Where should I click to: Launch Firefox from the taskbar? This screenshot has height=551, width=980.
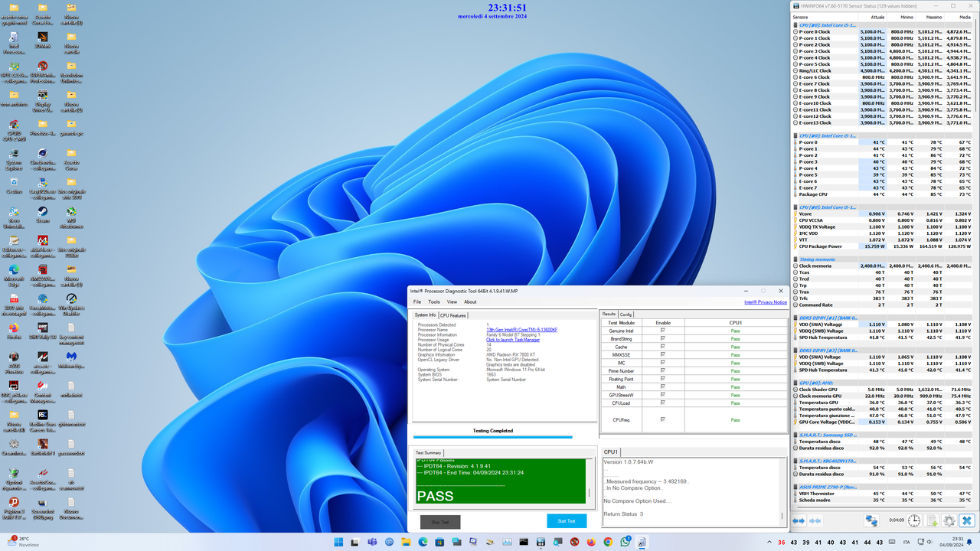[x=590, y=543]
